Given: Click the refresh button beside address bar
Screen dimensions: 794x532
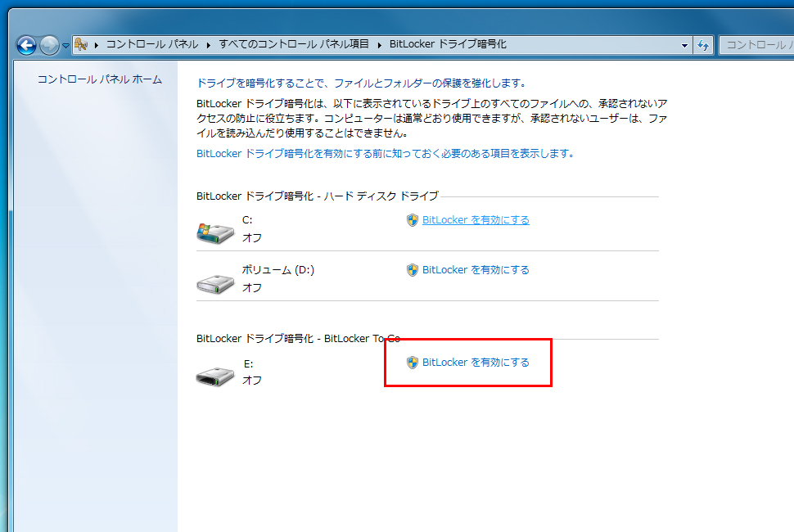Looking at the screenshot, I should point(703,45).
